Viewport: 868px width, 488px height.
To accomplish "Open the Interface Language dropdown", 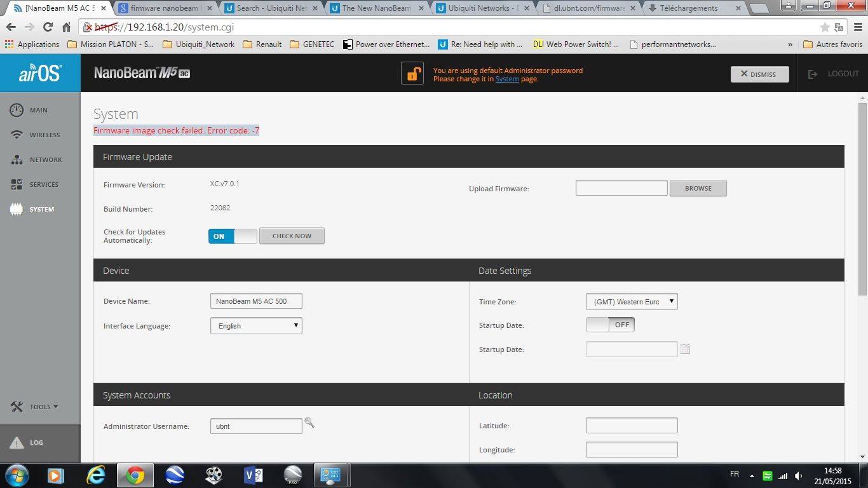I will click(x=256, y=326).
